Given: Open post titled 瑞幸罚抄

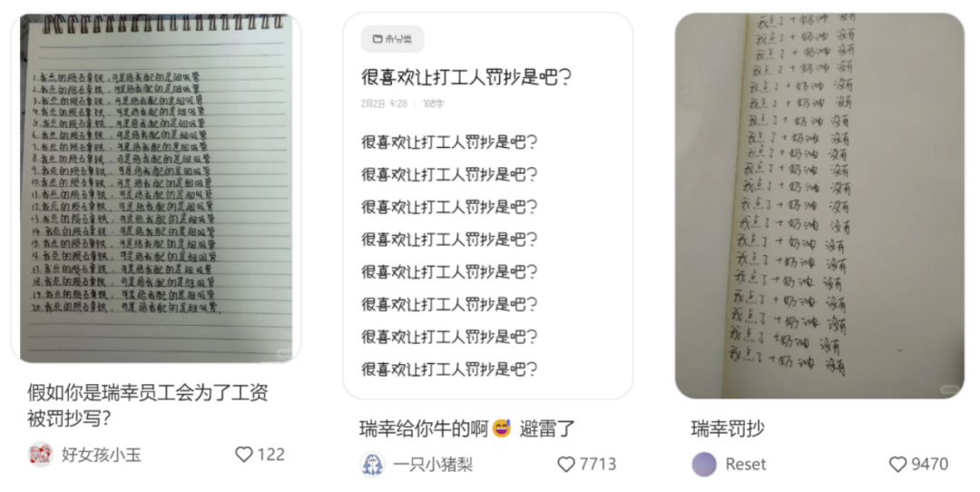Looking at the screenshot, I should tap(728, 428).
